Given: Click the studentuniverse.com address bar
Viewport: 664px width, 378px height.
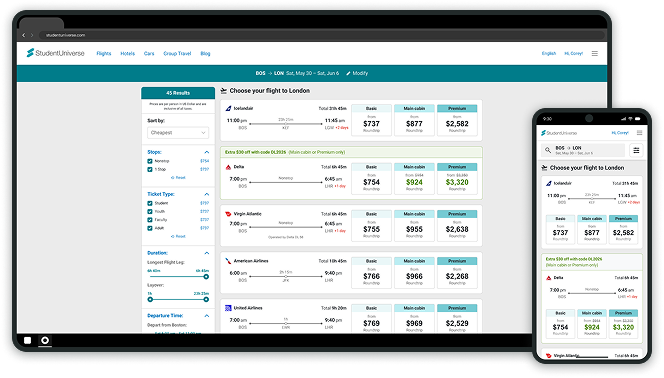Looking at the screenshot, I should click(321, 35).
